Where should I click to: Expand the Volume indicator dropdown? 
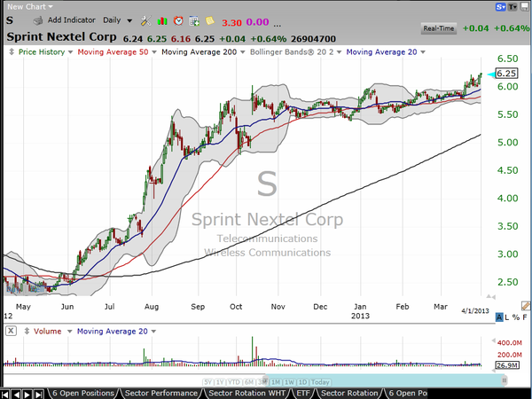69,332
